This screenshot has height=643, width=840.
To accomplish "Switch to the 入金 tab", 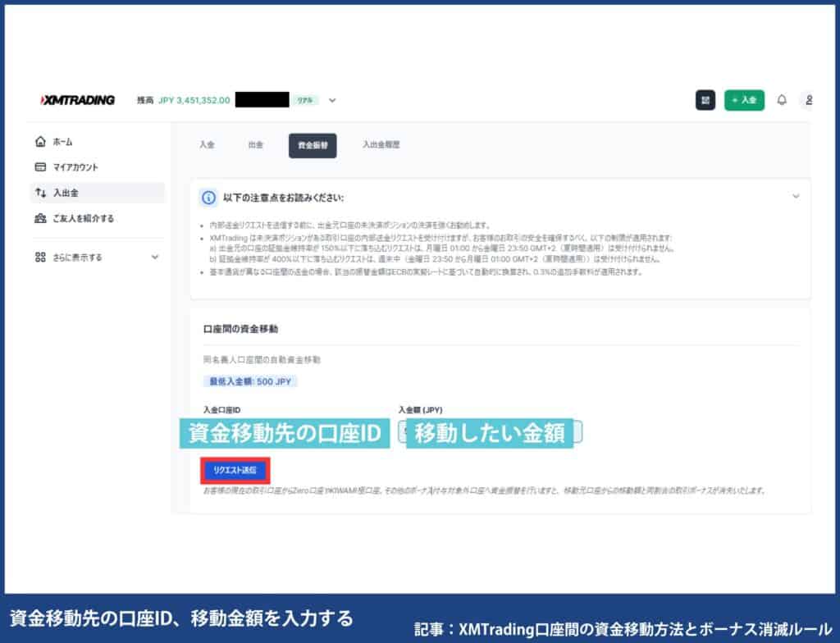I will 207,144.
